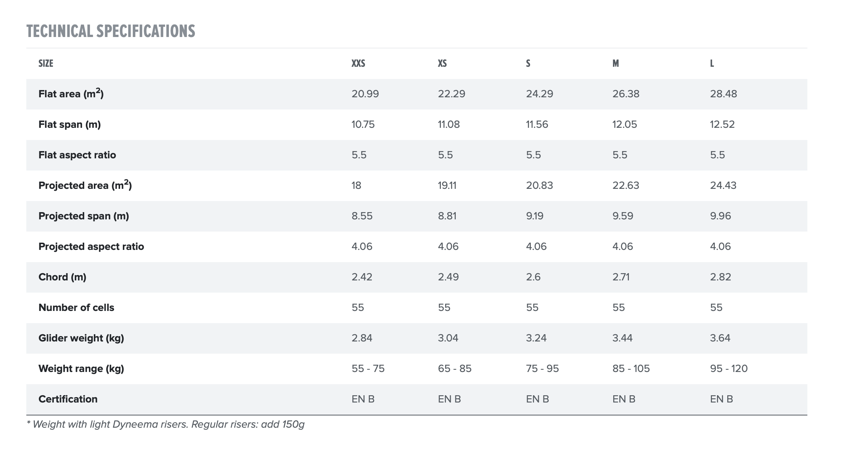Click the Glider weight row label
The image size is (868, 454).
(81, 338)
